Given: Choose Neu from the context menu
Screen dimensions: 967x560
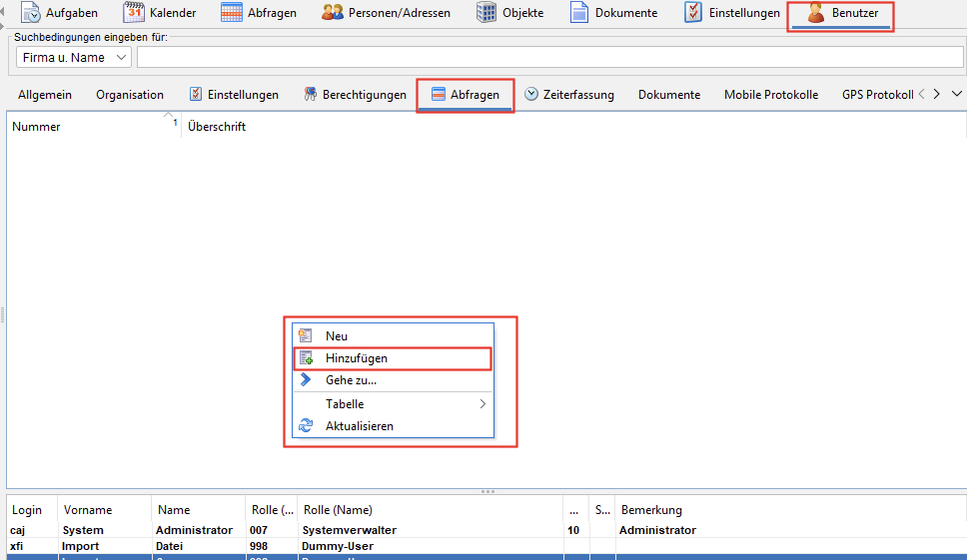Looking at the screenshot, I should click(x=337, y=336).
